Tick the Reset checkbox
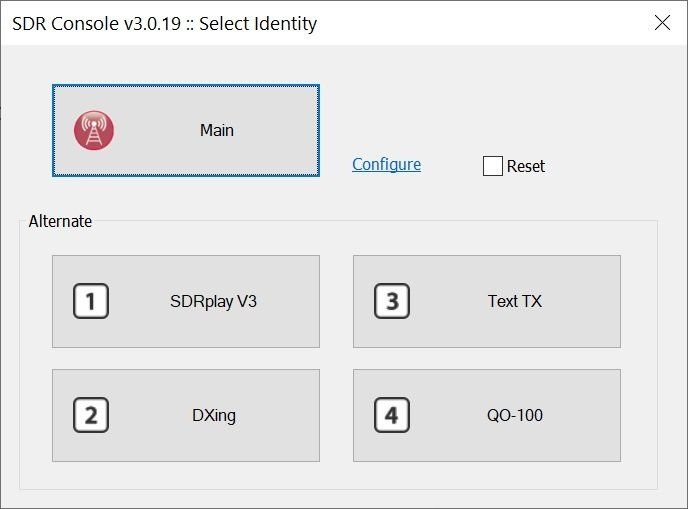The width and height of the screenshot is (688, 509). pos(492,166)
